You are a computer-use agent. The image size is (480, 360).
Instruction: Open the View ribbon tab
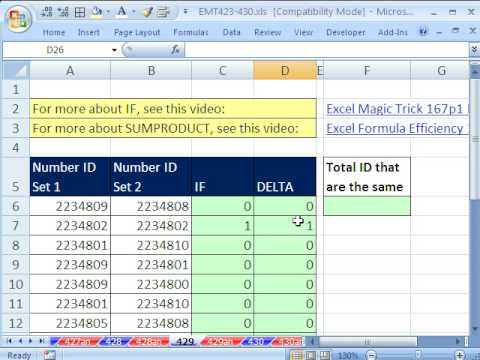coord(303,32)
